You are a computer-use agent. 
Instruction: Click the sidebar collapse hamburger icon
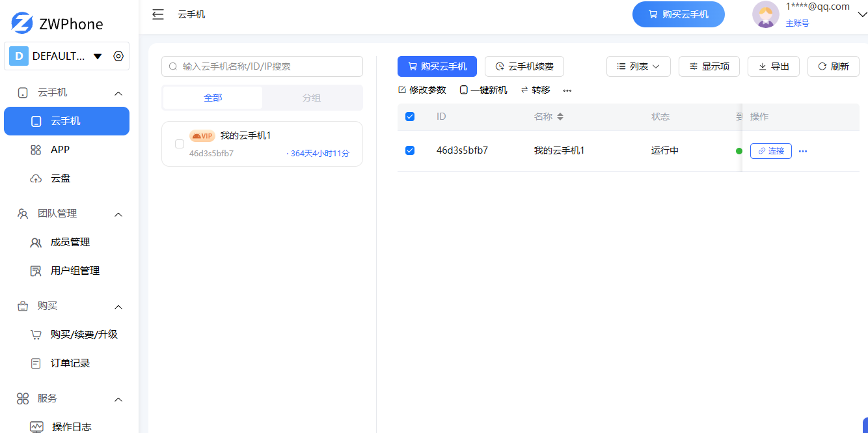(x=157, y=14)
